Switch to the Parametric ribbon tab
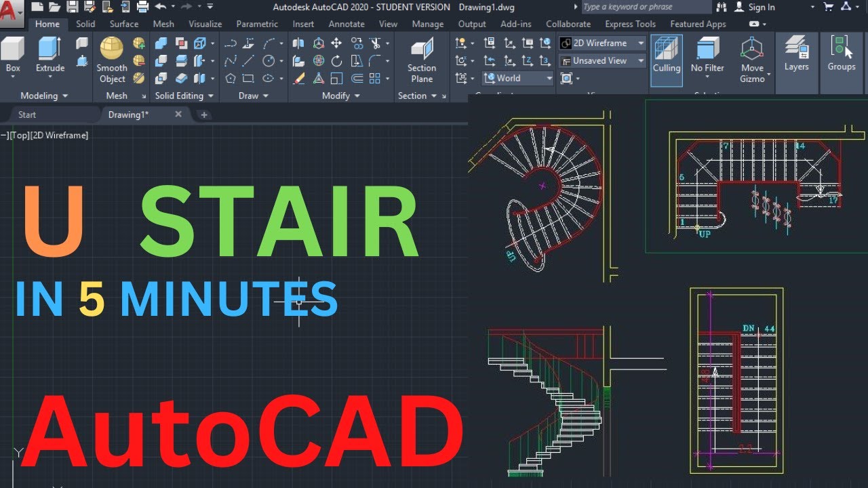This screenshot has height=488, width=868. click(x=257, y=24)
